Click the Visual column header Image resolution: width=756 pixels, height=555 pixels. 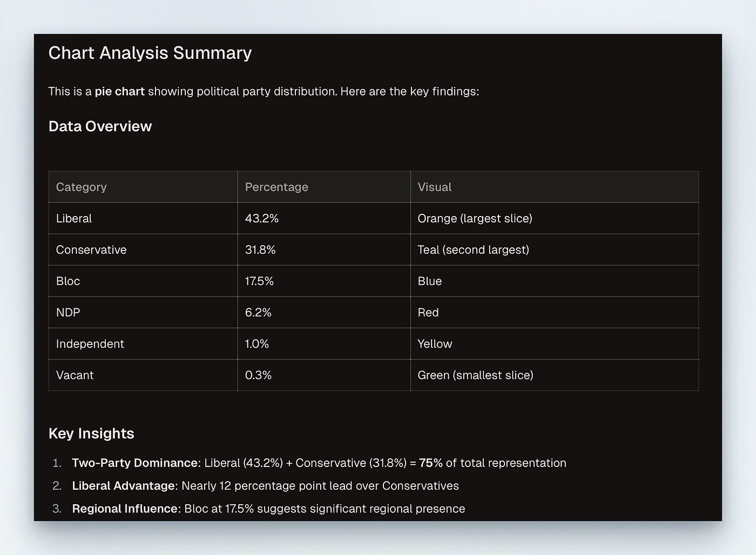click(555, 187)
